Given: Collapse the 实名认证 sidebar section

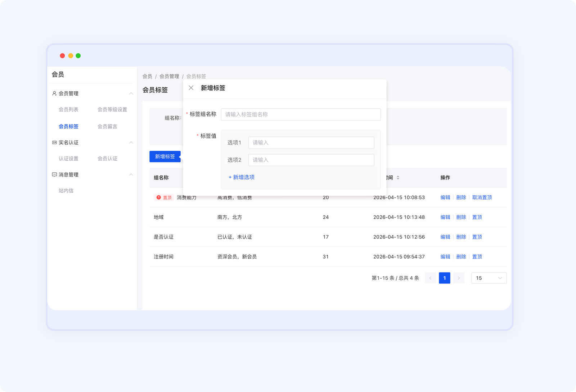Looking at the screenshot, I should pos(131,142).
